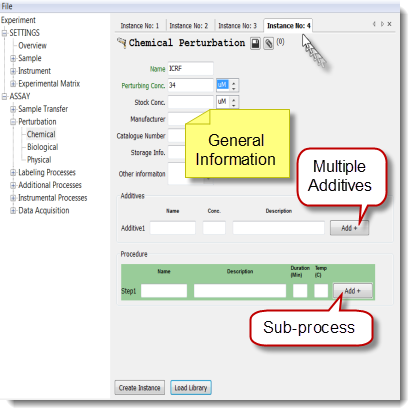Click the scroll tabs left arrow icon
The width and height of the screenshot is (415, 415).
pyautogui.click(x=374, y=24)
